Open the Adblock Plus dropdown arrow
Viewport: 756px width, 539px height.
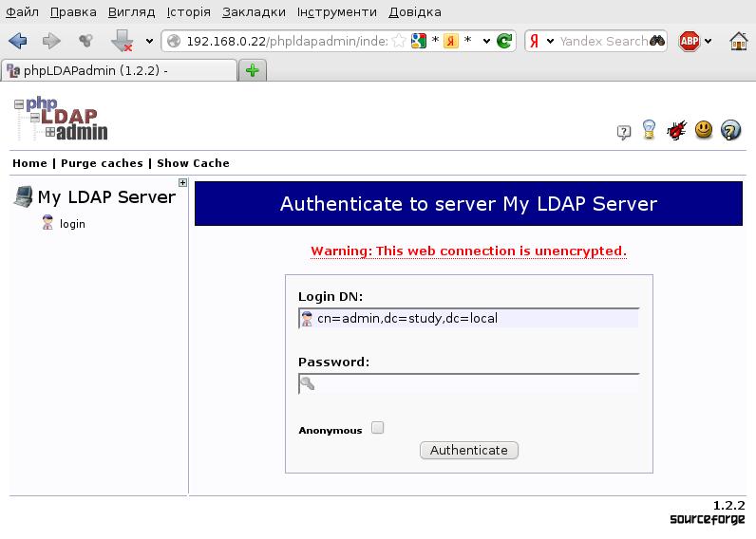click(708, 42)
